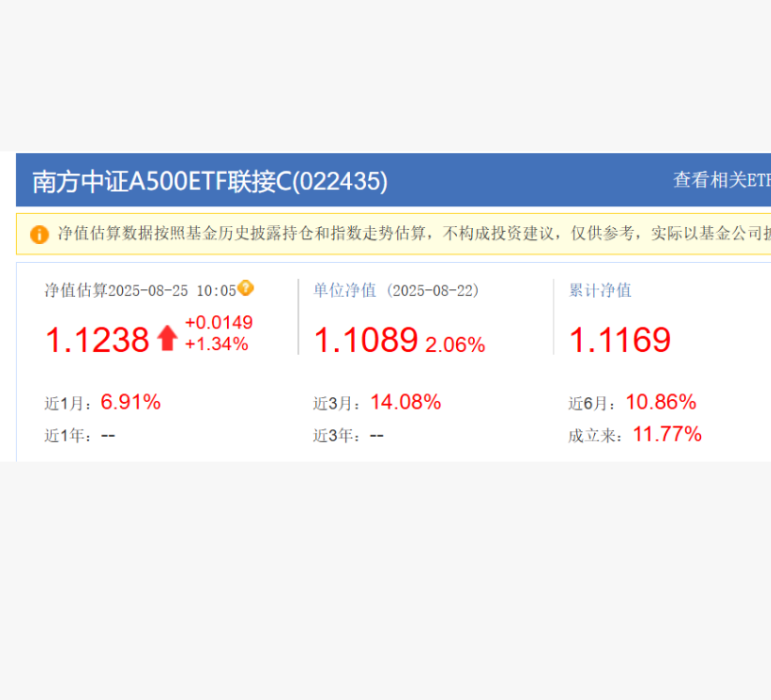
Task: Click the 近1年 label
Action: (x=68, y=435)
